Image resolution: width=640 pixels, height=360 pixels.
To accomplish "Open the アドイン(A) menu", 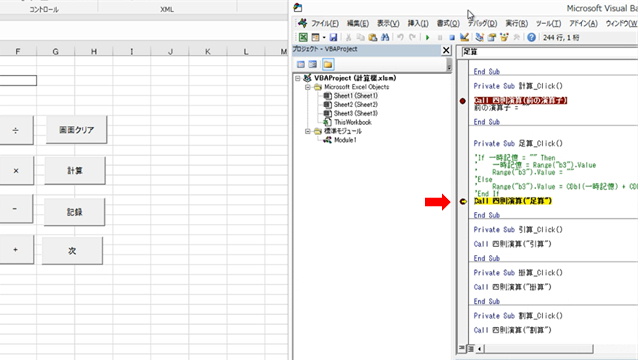I will tap(583, 24).
